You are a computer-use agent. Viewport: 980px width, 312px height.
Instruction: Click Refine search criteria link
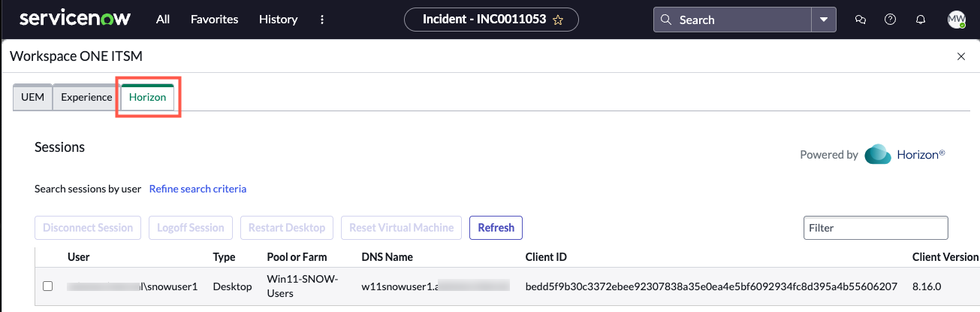pos(198,189)
